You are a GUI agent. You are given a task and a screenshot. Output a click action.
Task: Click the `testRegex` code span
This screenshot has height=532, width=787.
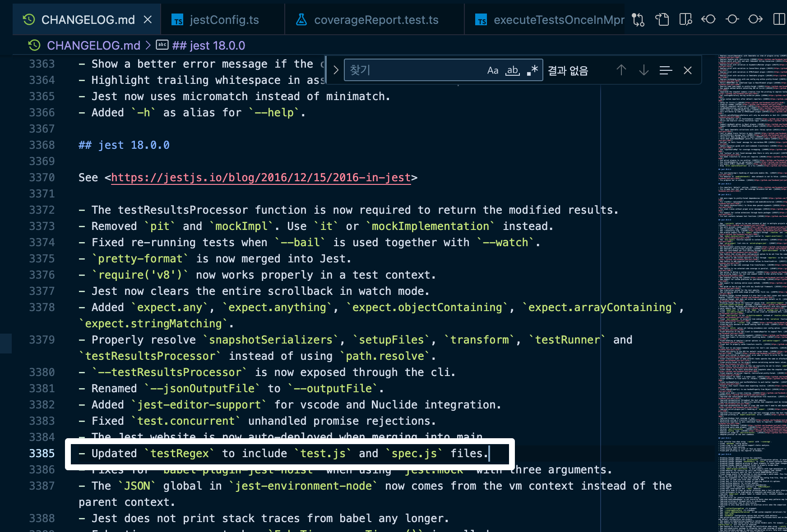(x=180, y=454)
